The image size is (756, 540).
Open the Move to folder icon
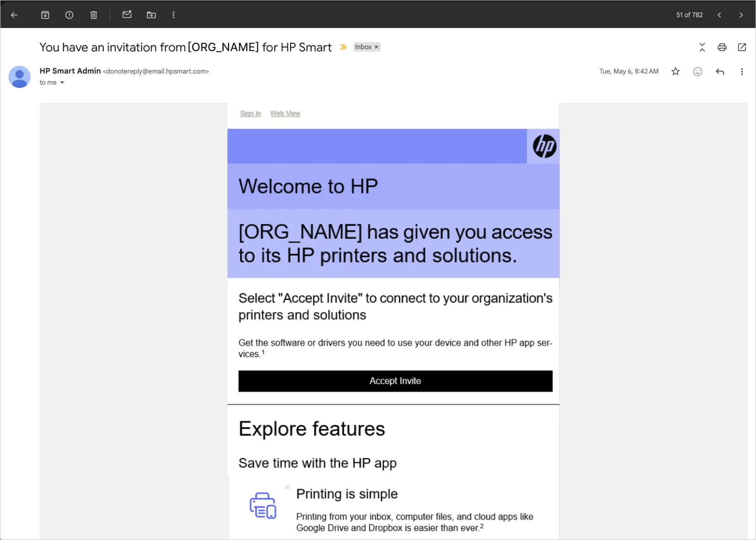(x=151, y=15)
